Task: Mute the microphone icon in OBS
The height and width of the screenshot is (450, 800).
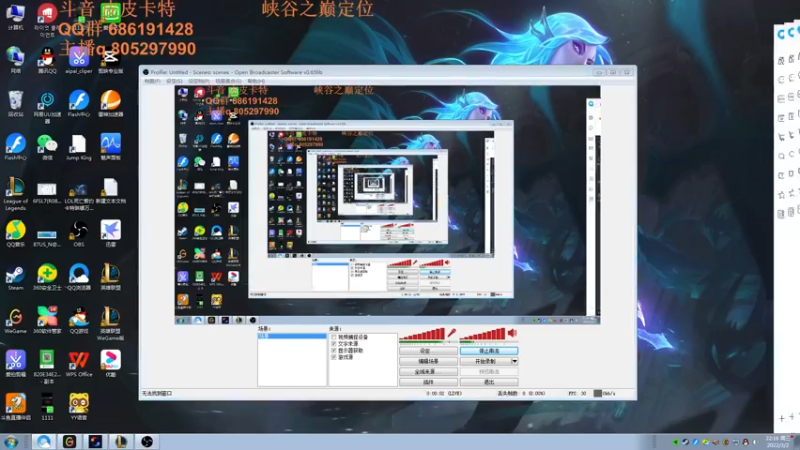Action: click(x=452, y=334)
